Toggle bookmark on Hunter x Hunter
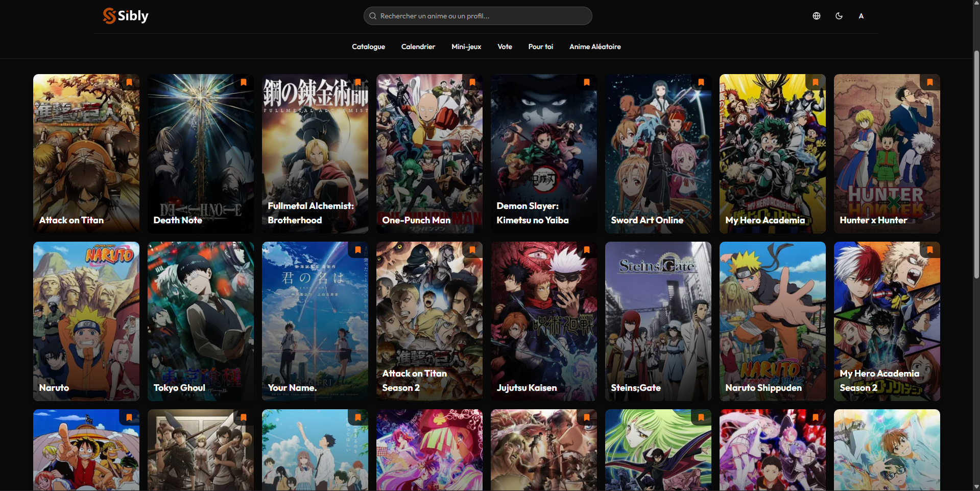The height and width of the screenshot is (491, 980). [x=930, y=82]
